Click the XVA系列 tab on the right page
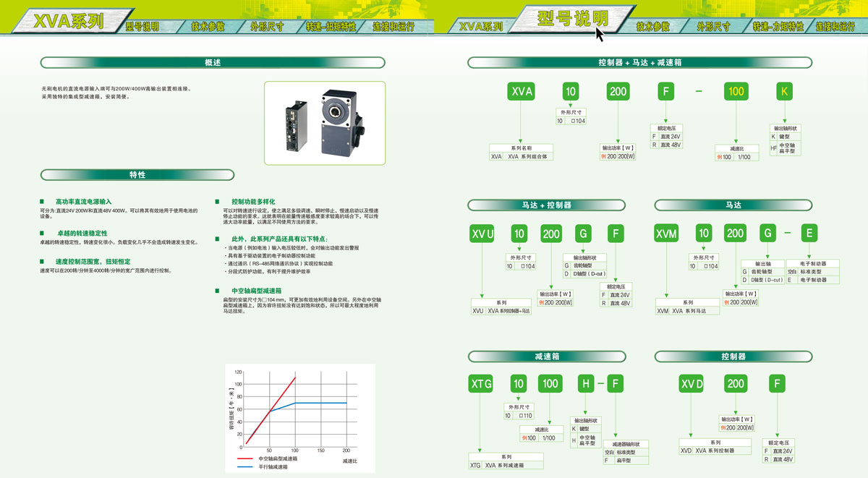Image resolution: width=868 pixels, height=478 pixels. [x=481, y=27]
